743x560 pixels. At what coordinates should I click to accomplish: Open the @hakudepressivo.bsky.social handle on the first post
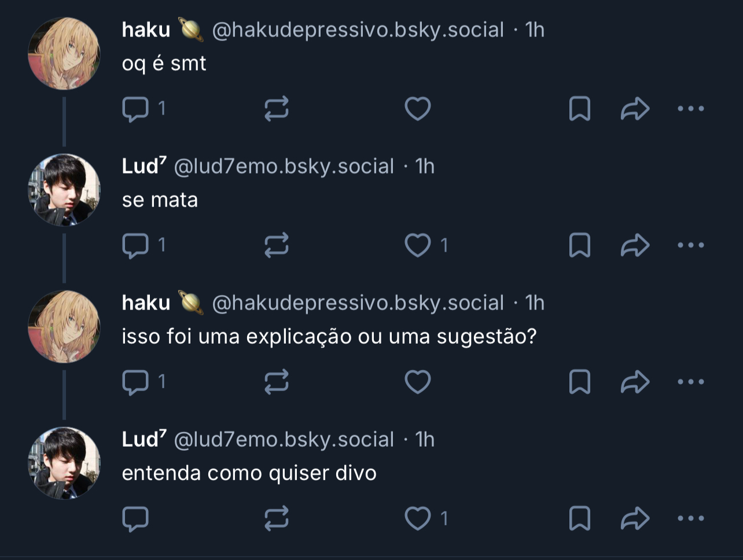pos(358,30)
